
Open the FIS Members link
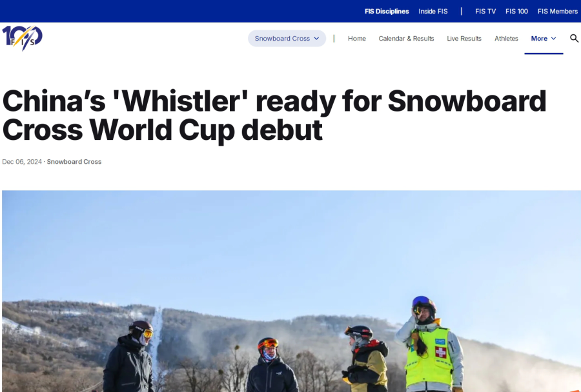(x=558, y=12)
